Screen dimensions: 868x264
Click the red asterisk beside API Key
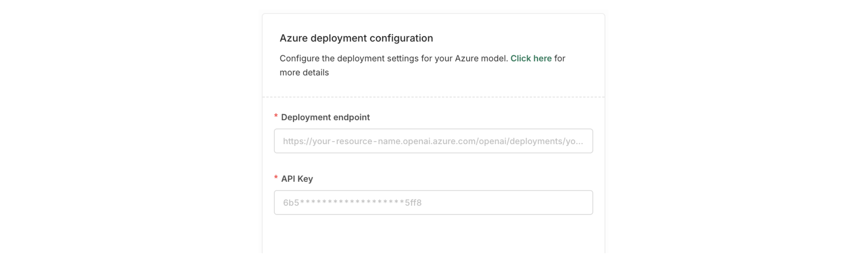pos(276,178)
